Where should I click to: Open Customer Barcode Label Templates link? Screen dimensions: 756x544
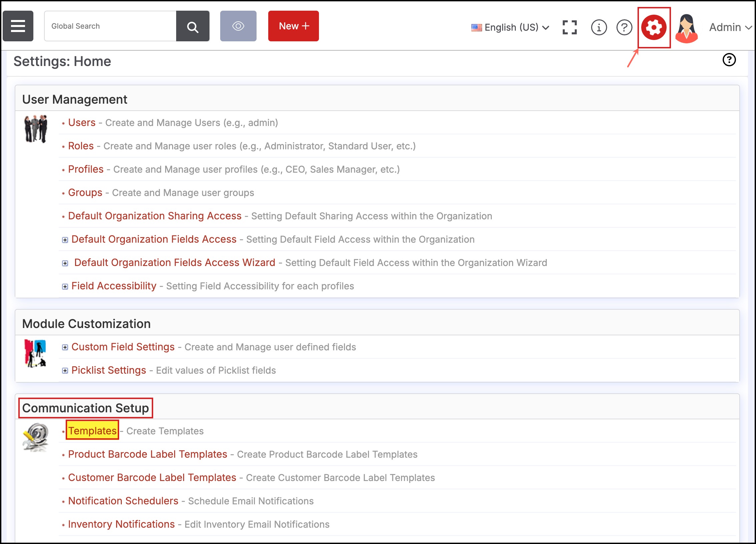(x=152, y=478)
